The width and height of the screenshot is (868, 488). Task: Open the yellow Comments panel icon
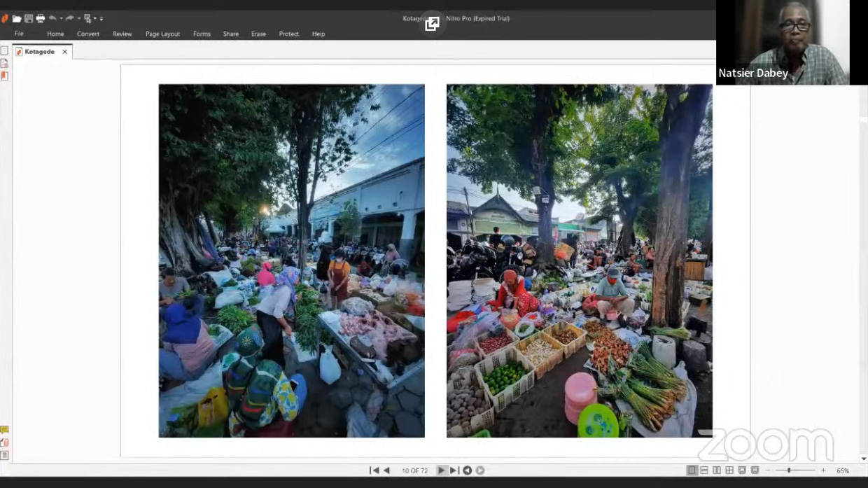(4, 430)
